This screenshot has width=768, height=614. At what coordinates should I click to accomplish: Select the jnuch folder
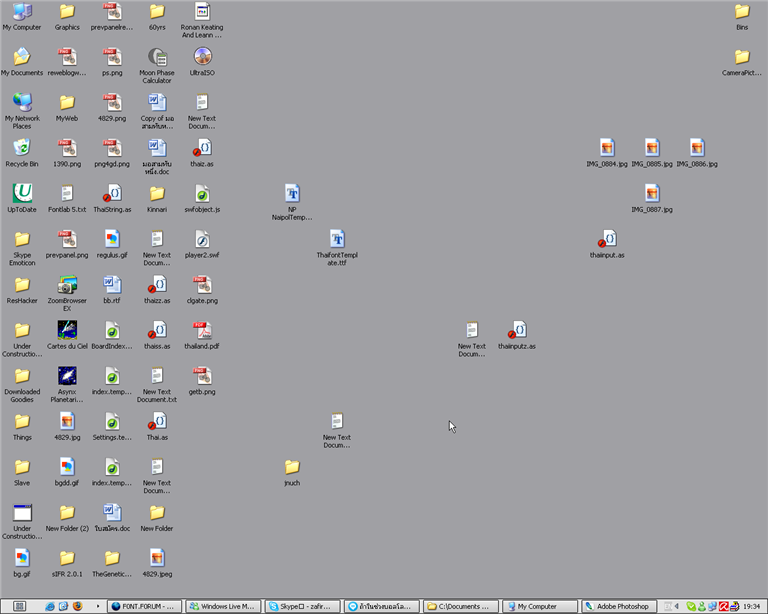coord(292,472)
